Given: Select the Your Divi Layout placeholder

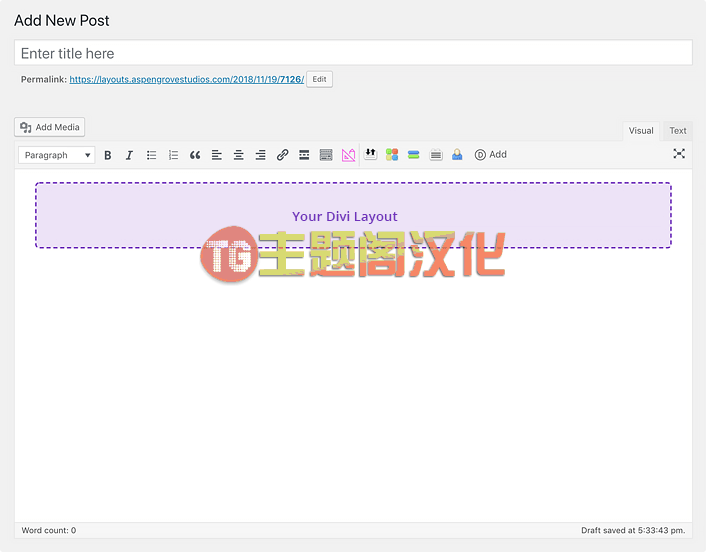Looking at the screenshot, I should (x=353, y=215).
